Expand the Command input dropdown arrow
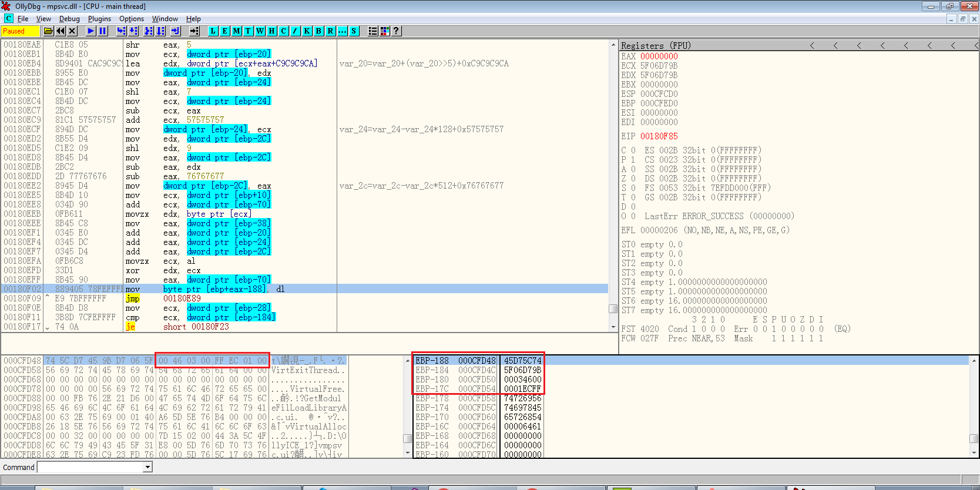 148,467
